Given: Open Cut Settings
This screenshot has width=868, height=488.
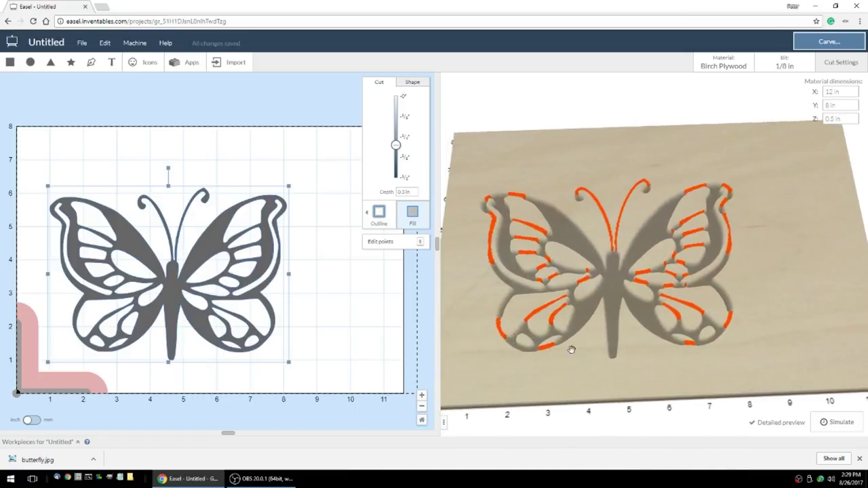Looking at the screenshot, I should click(x=841, y=62).
